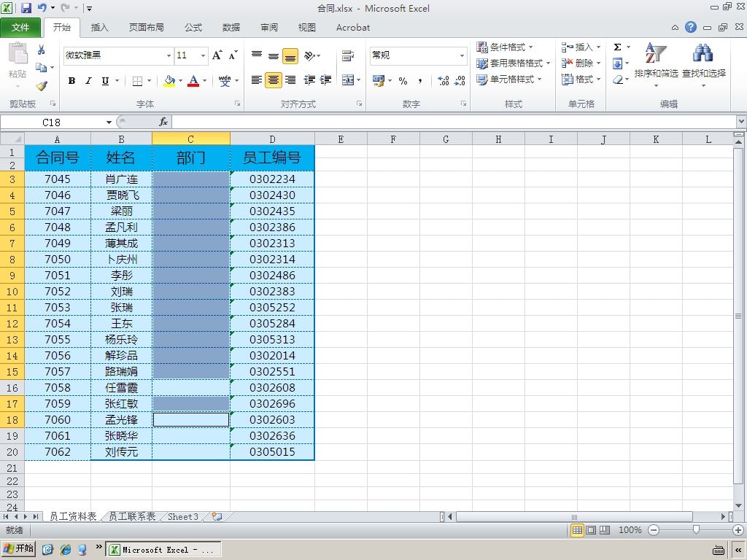The image size is (747, 560).
Task: Open the number format dropdown 常规
Action: click(462, 55)
